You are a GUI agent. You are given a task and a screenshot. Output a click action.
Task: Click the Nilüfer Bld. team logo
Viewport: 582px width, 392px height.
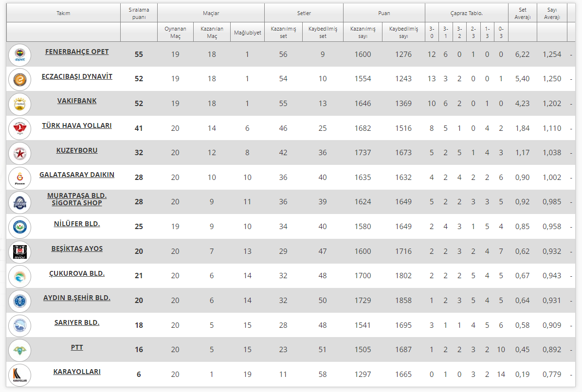[20, 227]
